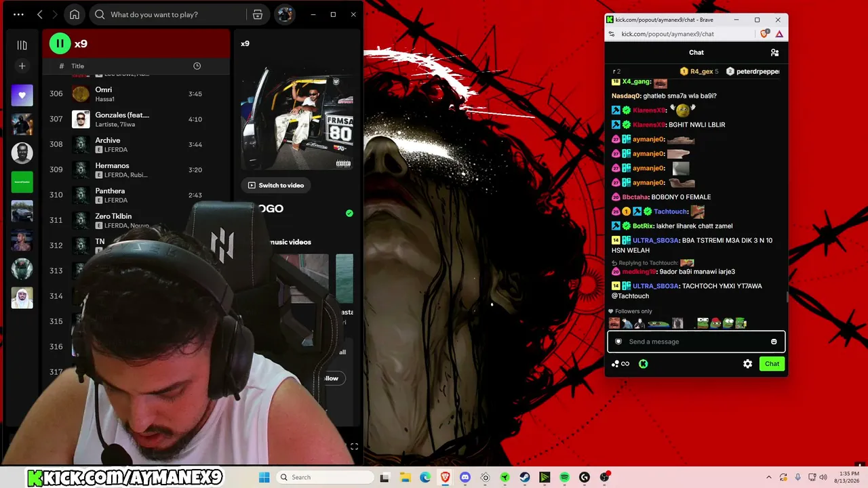Select the track Archive by LFERDA

click(136, 144)
